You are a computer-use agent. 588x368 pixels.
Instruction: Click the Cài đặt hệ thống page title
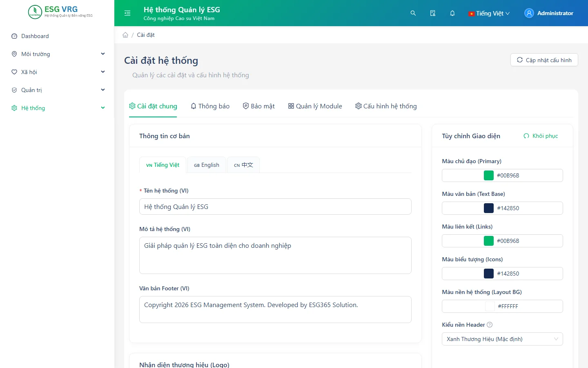tap(161, 61)
